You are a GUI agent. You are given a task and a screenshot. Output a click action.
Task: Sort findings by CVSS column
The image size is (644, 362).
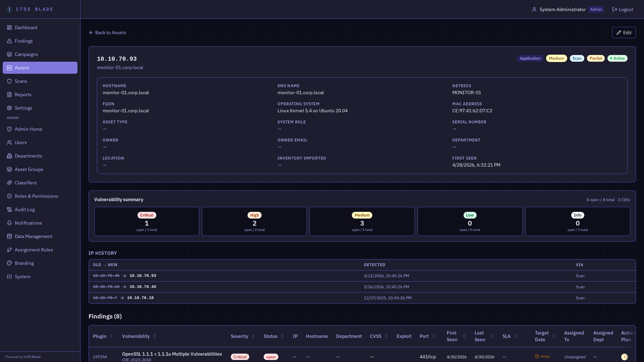pyautogui.click(x=387, y=336)
